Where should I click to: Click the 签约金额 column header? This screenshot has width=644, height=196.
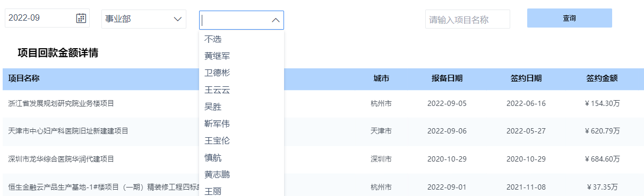tap(602, 78)
